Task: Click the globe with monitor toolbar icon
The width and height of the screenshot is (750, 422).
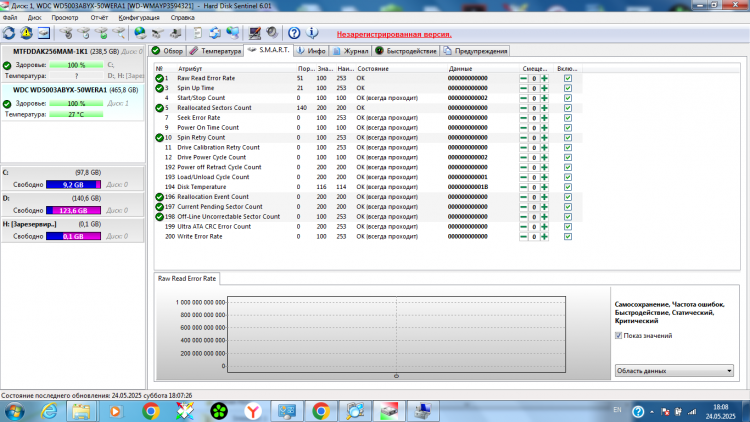Action: pos(232,33)
